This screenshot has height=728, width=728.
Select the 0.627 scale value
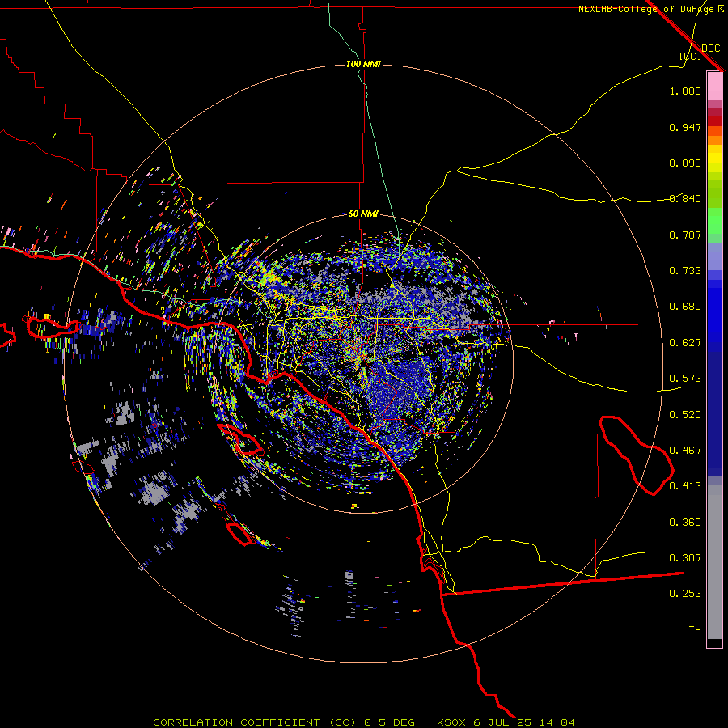[x=685, y=343]
